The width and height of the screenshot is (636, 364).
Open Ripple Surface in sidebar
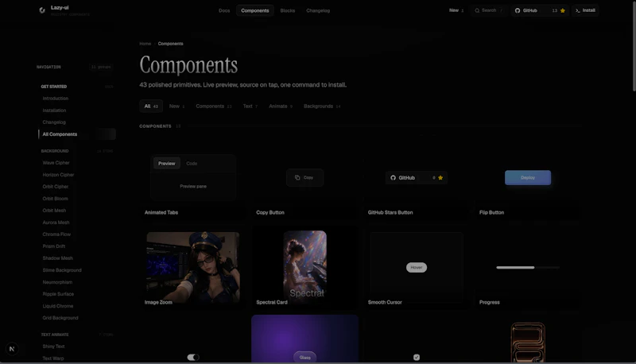(x=58, y=294)
